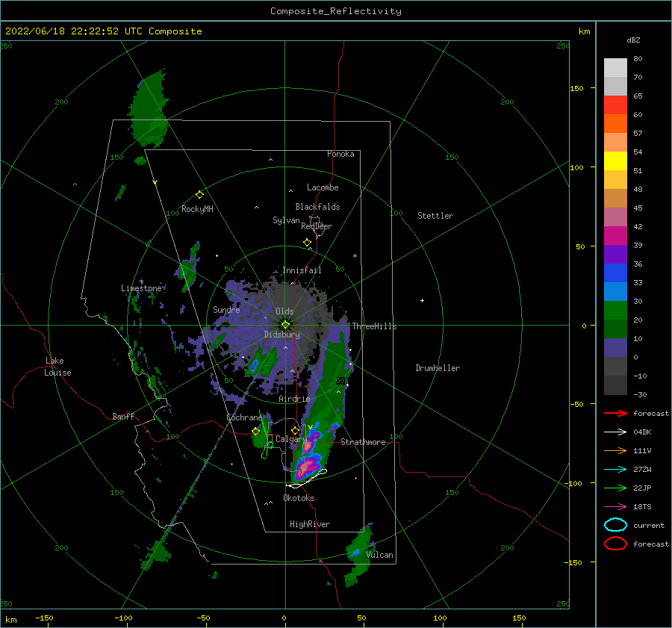672x628 pixels.
Task: Click the Innisfail city label
Action: pyautogui.click(x=302, y=270)
